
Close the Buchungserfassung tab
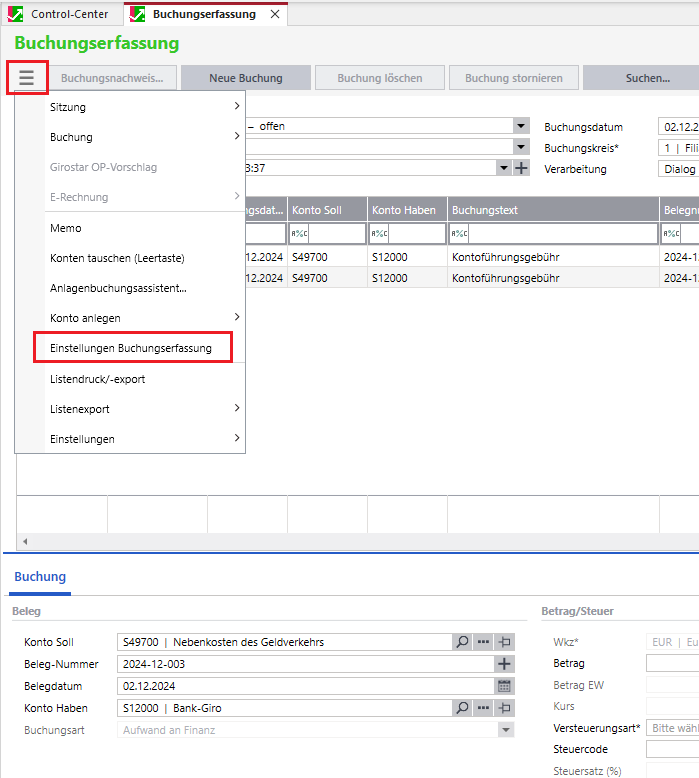(x=275, y=14)
